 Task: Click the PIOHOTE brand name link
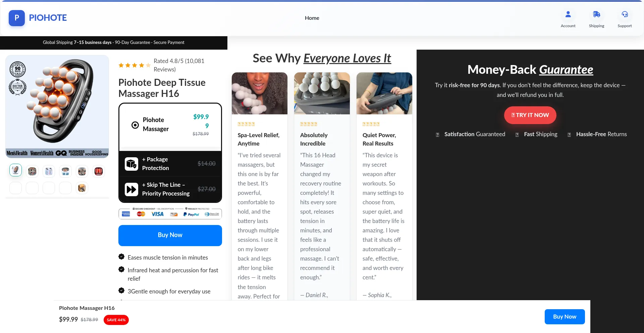tap(48, 18)
